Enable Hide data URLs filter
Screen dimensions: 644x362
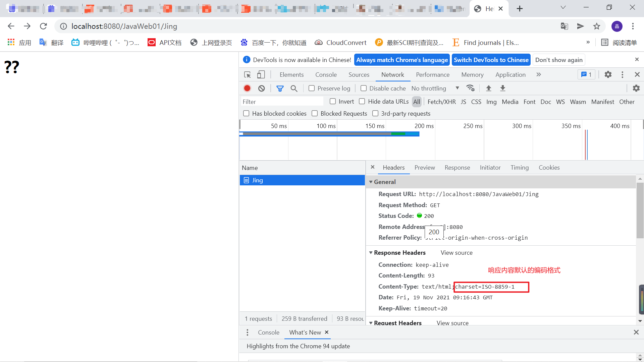(362, 101)
